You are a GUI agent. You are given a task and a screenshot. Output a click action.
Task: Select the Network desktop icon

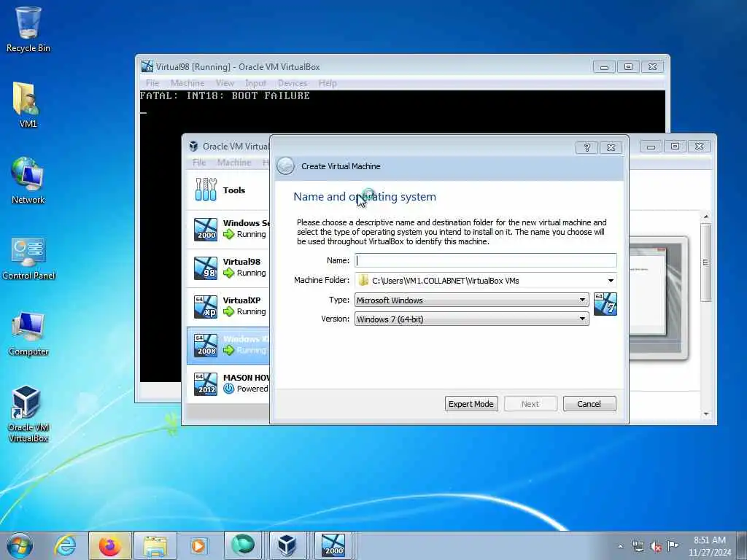28,181
